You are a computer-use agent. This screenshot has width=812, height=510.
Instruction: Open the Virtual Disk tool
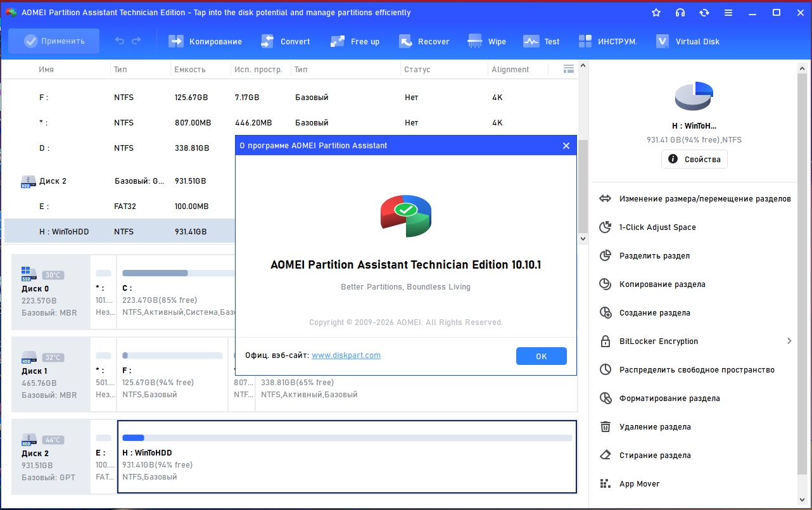[663, 41]
